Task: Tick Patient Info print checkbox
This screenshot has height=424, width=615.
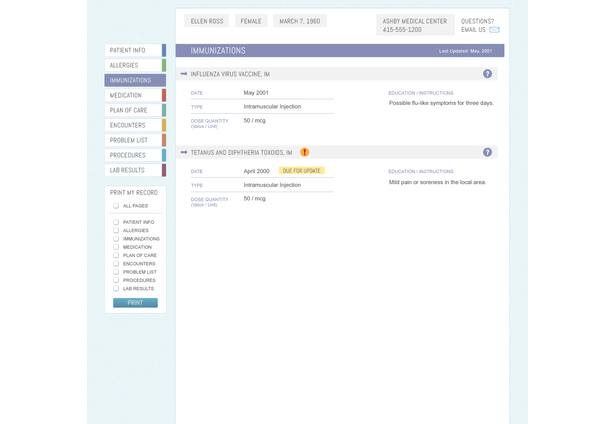Action: [x=116, y=222]
